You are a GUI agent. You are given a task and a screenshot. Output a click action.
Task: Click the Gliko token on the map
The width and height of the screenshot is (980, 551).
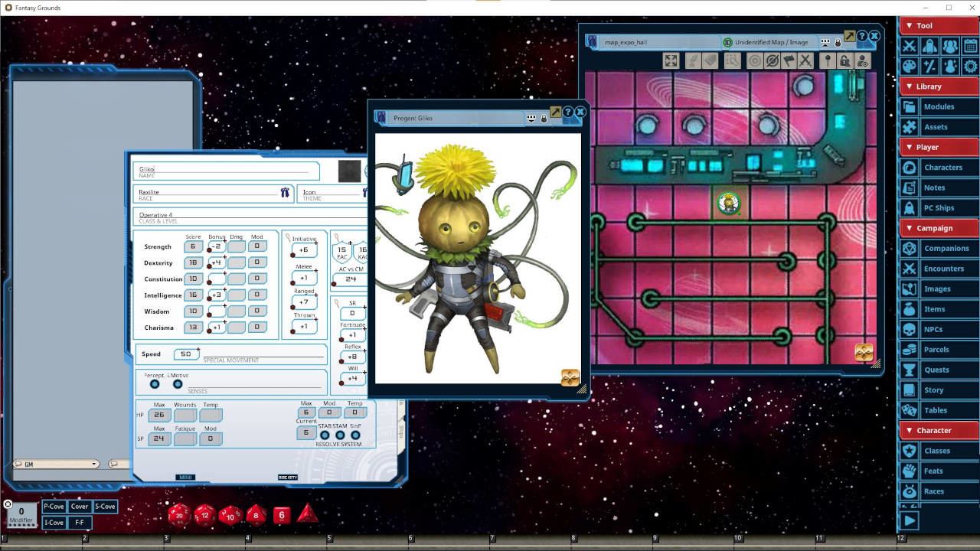click(729, 204)
